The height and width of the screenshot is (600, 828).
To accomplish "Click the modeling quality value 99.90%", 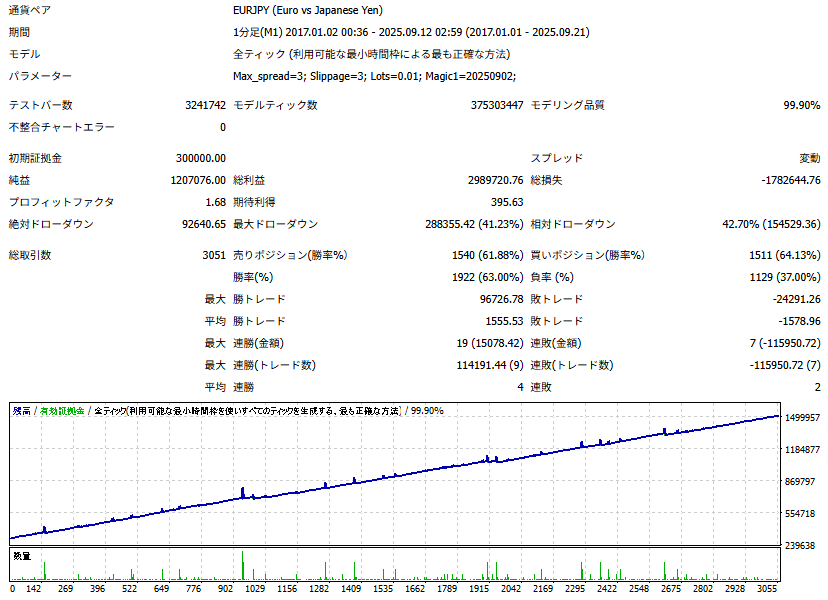I will click(802, 105).
